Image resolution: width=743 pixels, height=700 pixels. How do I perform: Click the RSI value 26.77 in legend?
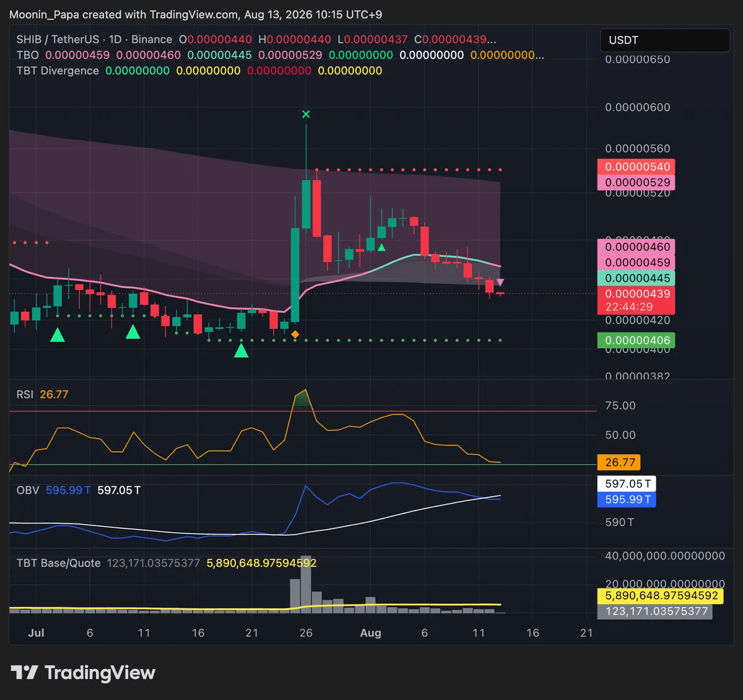[x=54, y=395]
